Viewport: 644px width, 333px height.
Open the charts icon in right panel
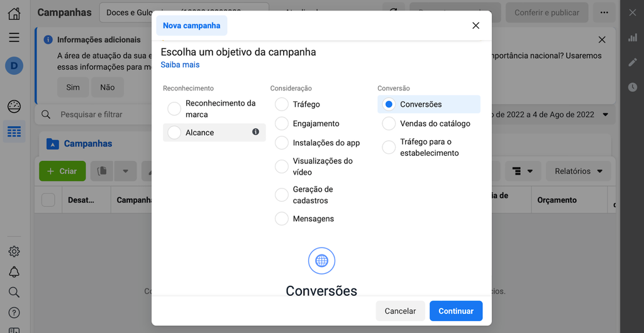[633, 38]
